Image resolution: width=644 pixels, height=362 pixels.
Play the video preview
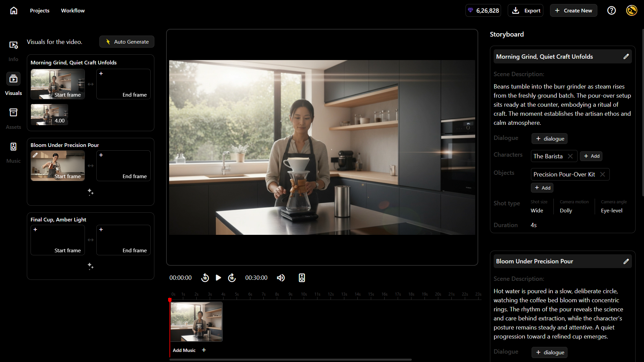(218, 278)
